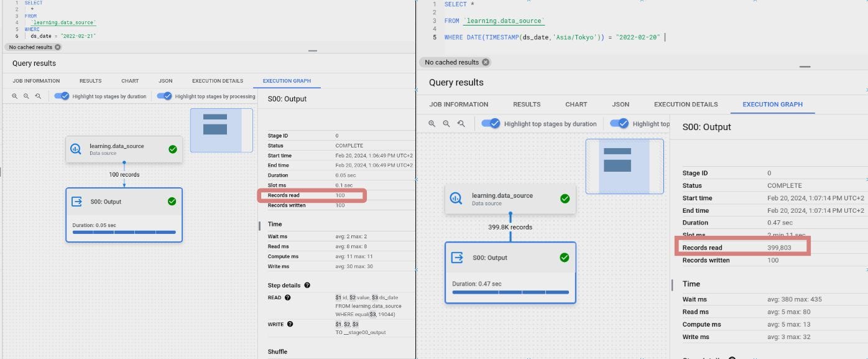The height and width of the screenshot is (359, 868).
Task: Dismiss the left 'No cached results' chip
Action: pos(58,47)
